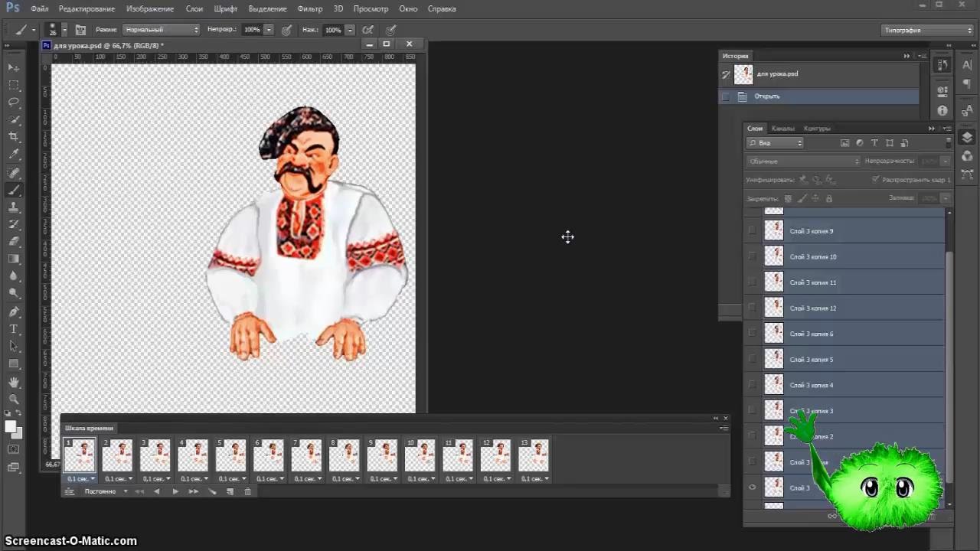This screenshot has height=551, width=980.
Task: Select the Lasso tool
Action: click(14, 102)
